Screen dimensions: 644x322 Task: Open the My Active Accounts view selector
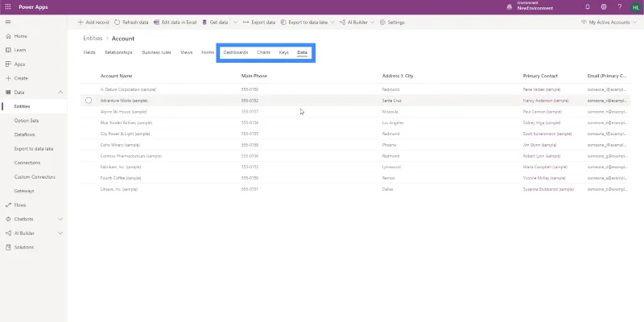[609, 23]
